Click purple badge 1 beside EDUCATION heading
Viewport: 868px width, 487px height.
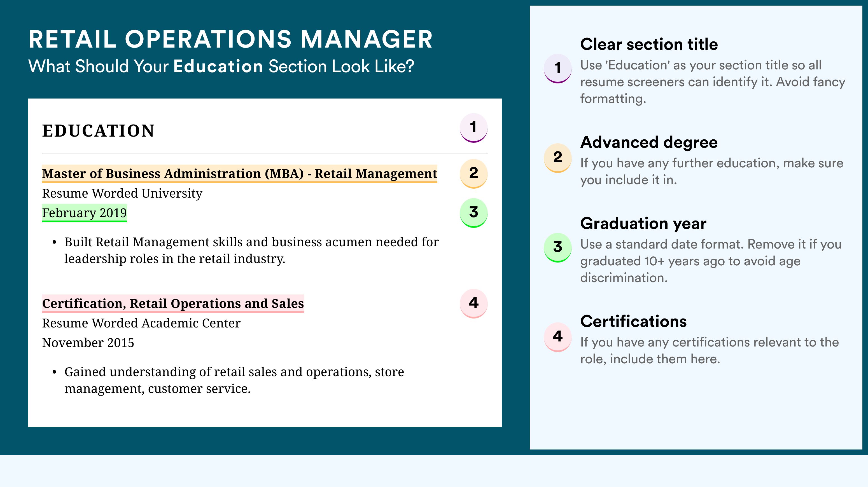click(473, 128)
